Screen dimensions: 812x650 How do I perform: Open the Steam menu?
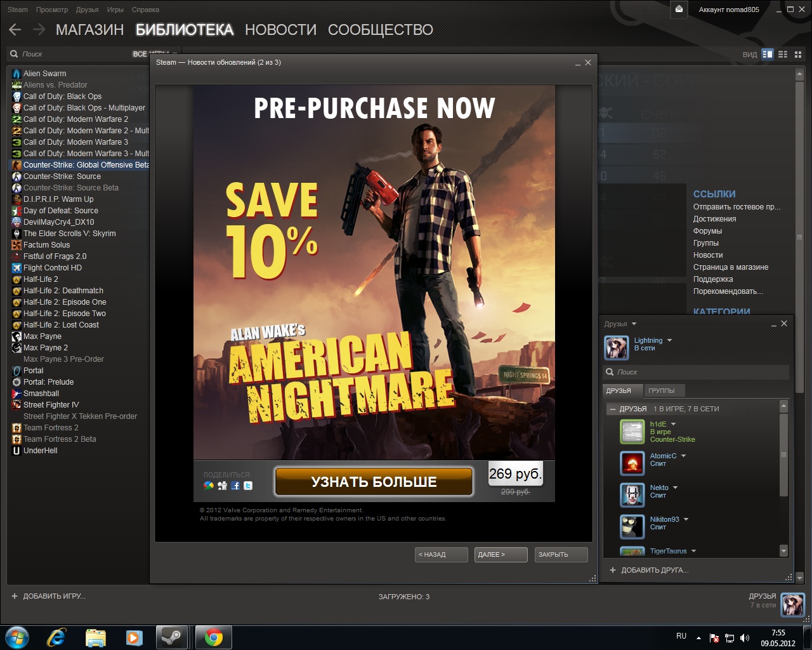(x=18, y=10)
